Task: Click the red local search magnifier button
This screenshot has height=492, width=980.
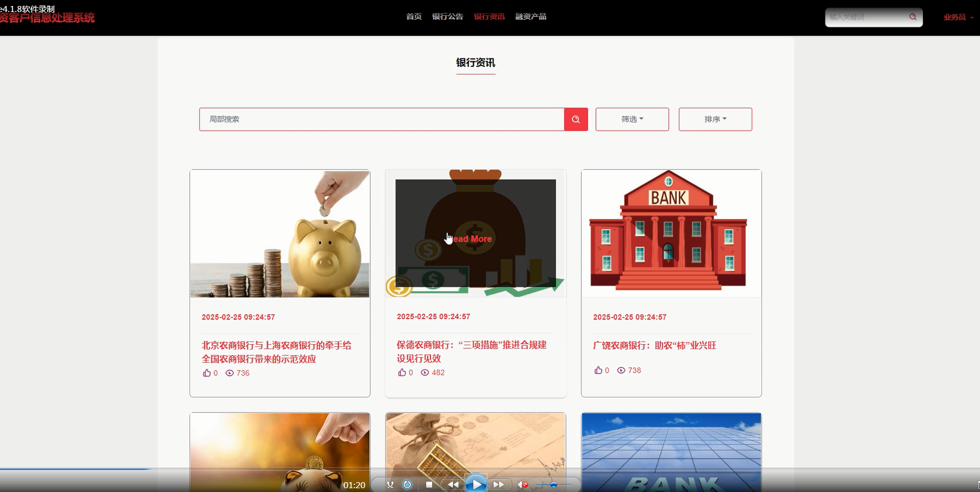Action: pos(576,119)
